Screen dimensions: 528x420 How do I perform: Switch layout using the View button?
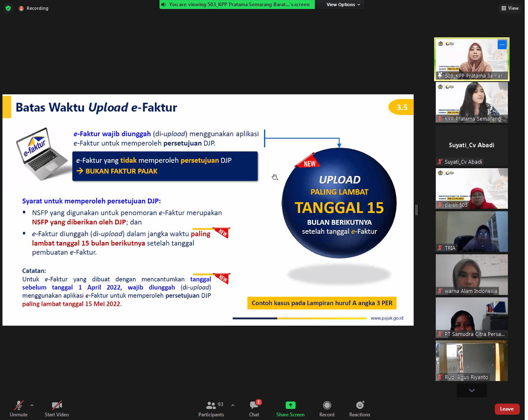point(510,8)
